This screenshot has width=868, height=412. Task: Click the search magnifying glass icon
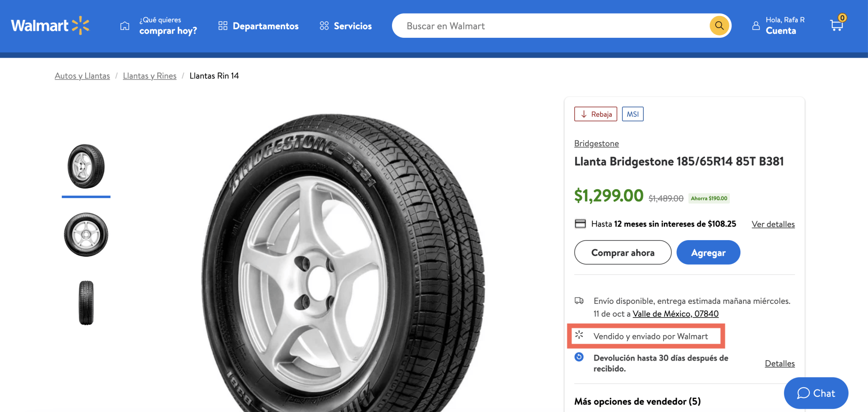[718, 25]
